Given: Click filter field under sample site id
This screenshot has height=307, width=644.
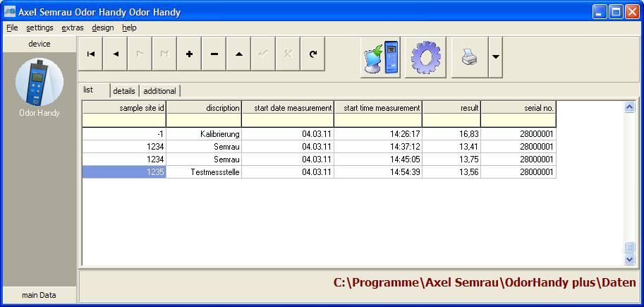Looking at the screenshot, I should coord(124,120).
